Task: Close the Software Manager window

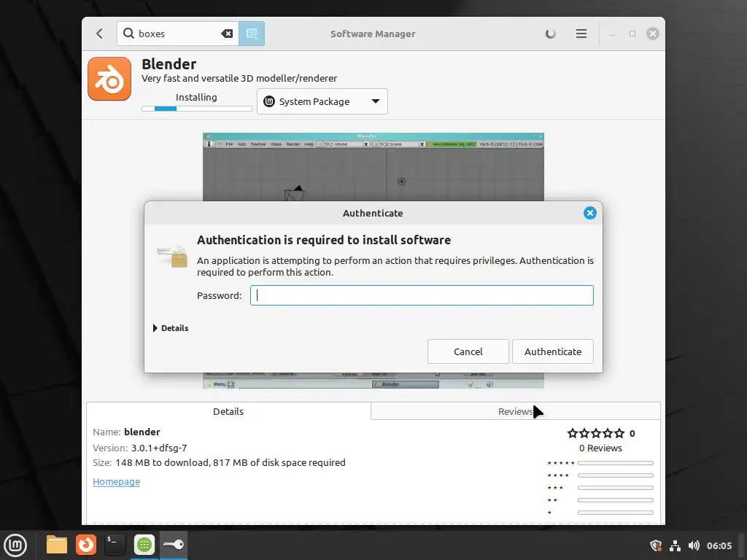Action: (653, 34)
